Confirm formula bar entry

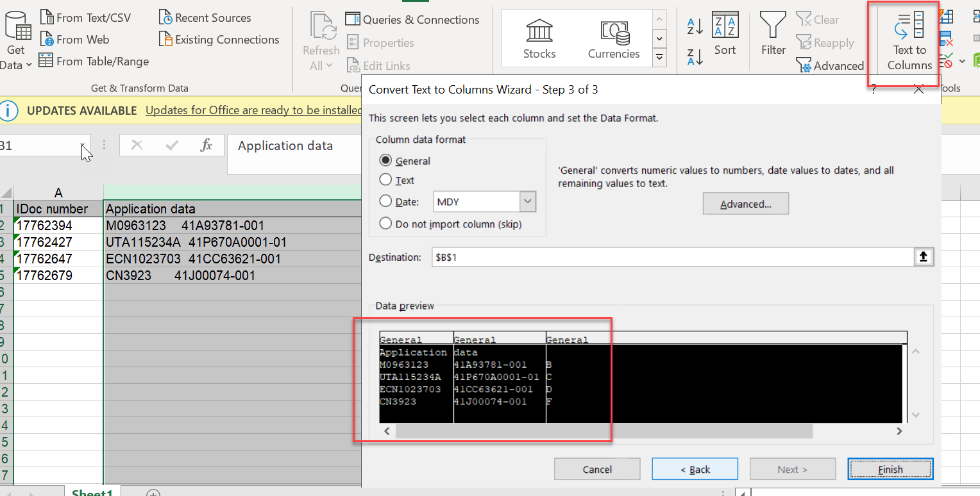[172, 145]
